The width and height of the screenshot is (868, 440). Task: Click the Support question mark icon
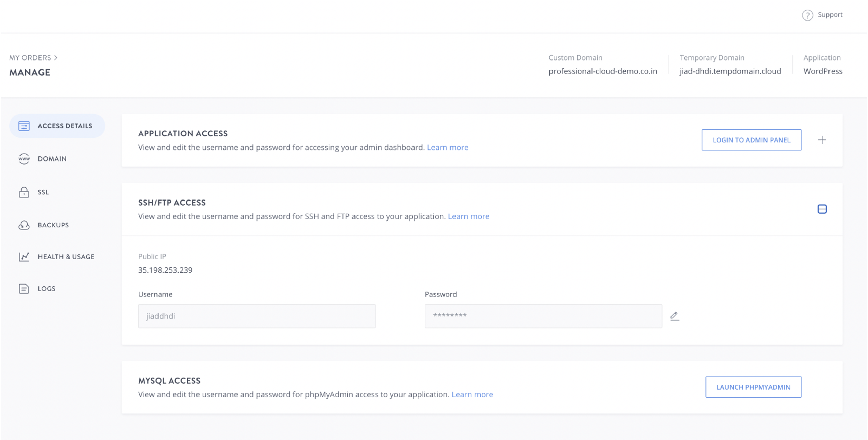click(x=807, y=15)
